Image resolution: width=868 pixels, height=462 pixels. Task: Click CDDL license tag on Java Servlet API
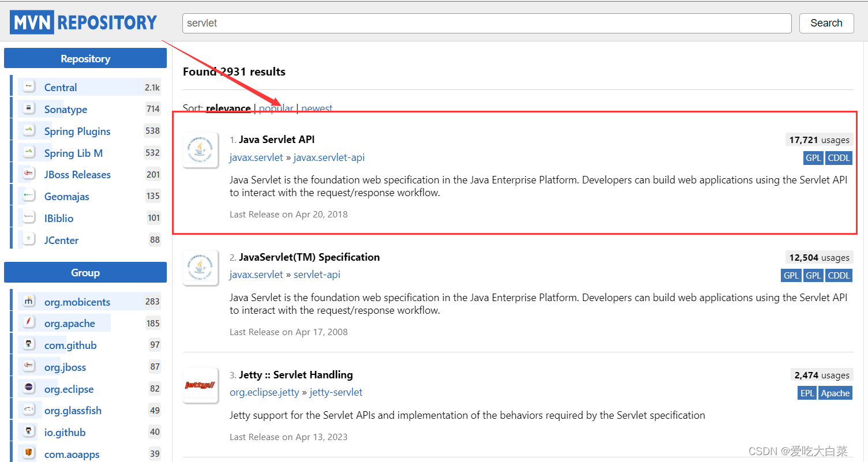839,157
